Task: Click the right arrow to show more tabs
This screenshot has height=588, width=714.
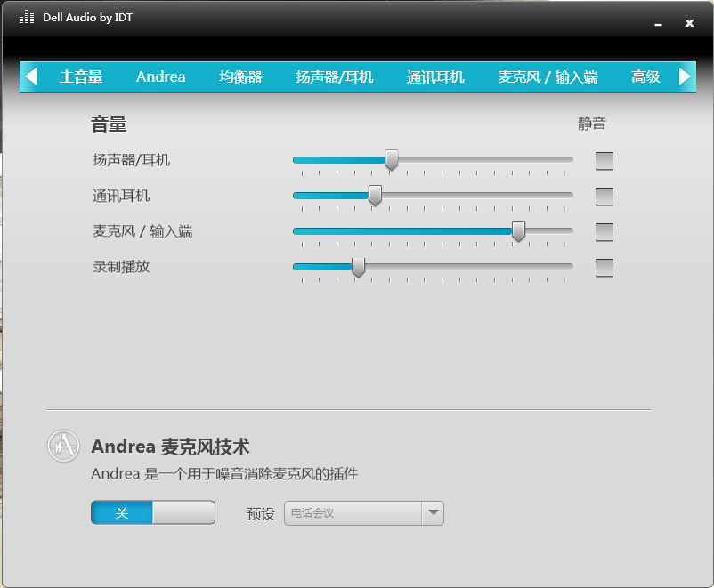Action: [x=686, y=77]
